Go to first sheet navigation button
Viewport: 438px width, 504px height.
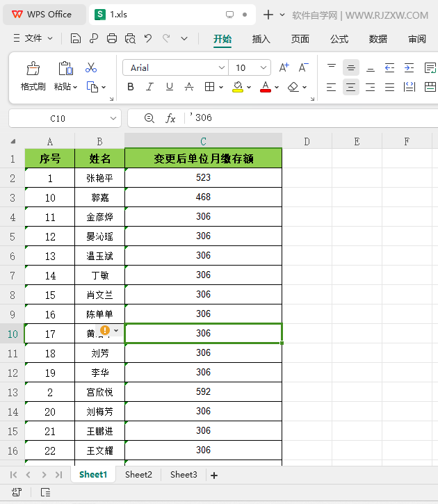click(13, 475)
